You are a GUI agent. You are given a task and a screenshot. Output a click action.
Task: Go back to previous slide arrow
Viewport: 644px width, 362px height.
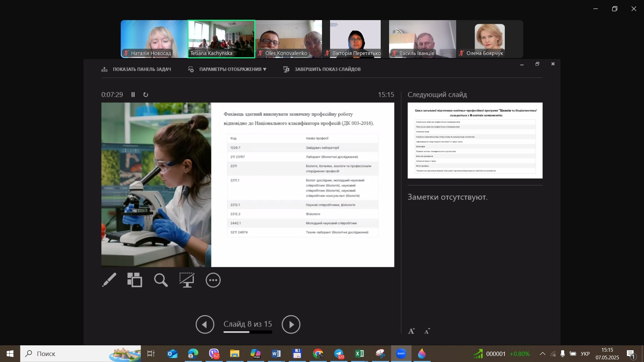click(205, 324)
